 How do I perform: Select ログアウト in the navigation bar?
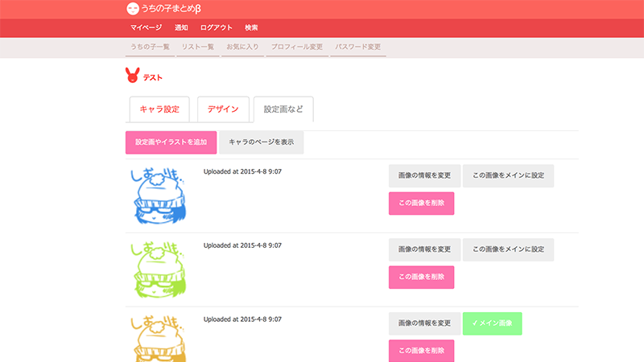[x=216, y=27]
